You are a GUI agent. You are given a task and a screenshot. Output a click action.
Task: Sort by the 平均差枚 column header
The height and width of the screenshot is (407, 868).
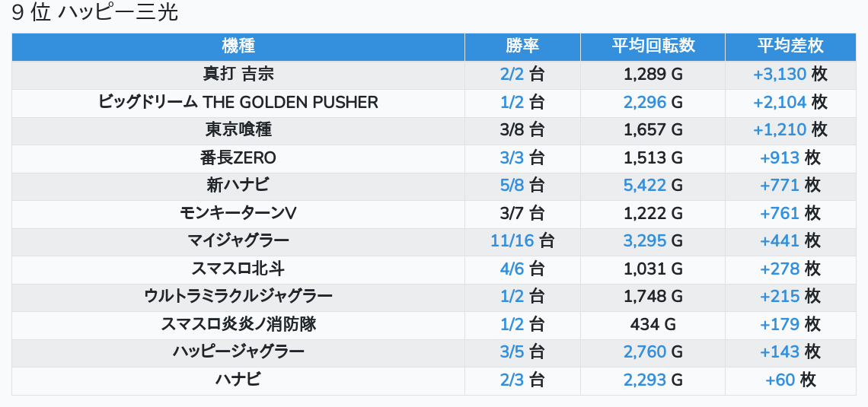(x=790, y=47)
